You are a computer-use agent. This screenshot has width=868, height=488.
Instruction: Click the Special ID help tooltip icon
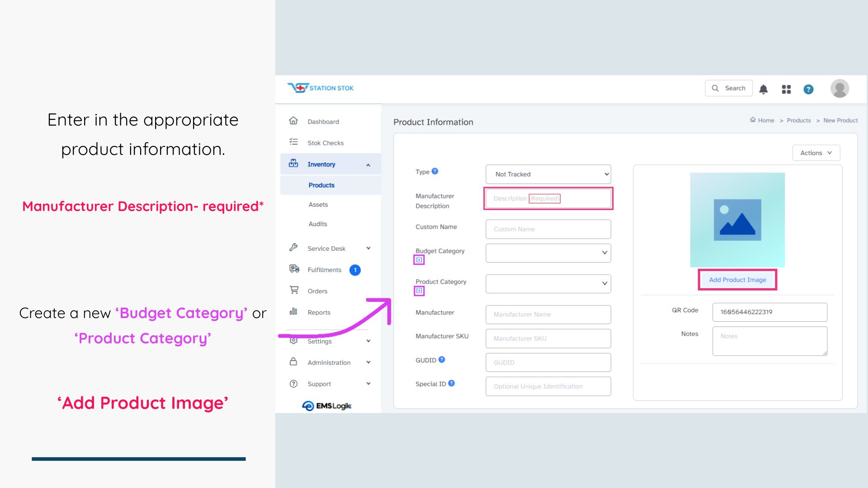coord(451,383)
